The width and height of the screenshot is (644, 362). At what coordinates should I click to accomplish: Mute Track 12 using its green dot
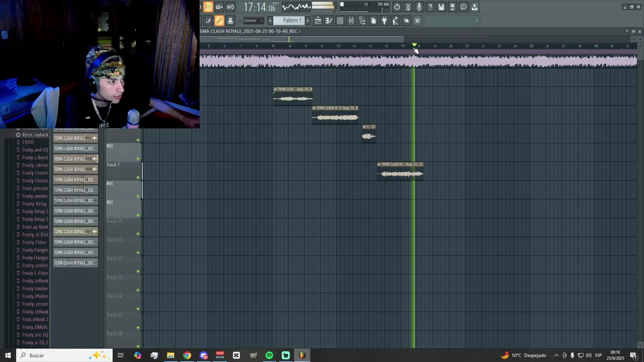138,271
